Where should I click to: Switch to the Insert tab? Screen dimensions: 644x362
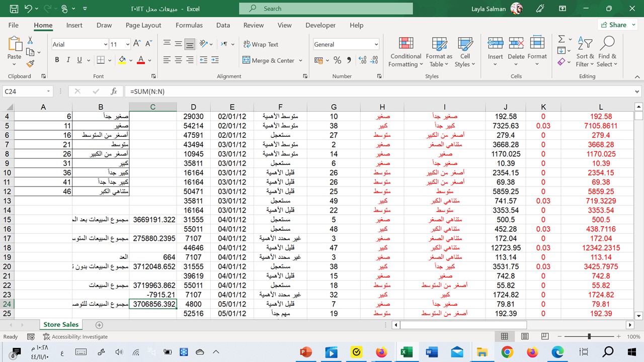click(x=74, y=25)
